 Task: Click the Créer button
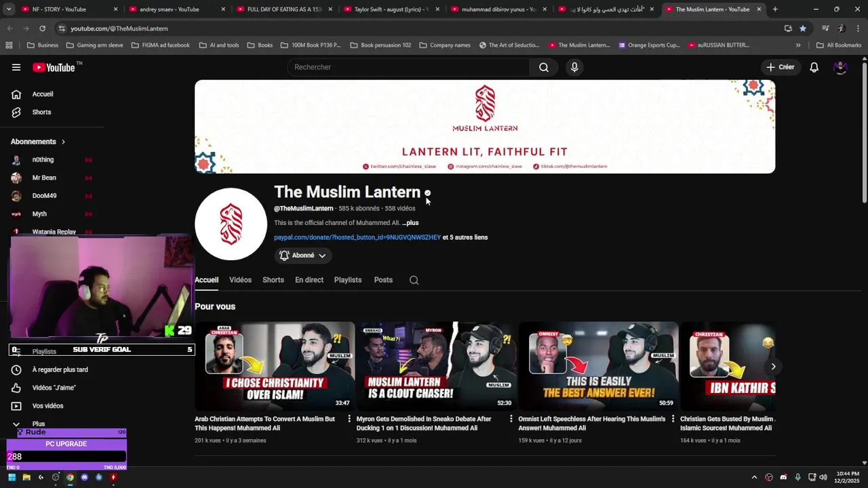(780, 67)
